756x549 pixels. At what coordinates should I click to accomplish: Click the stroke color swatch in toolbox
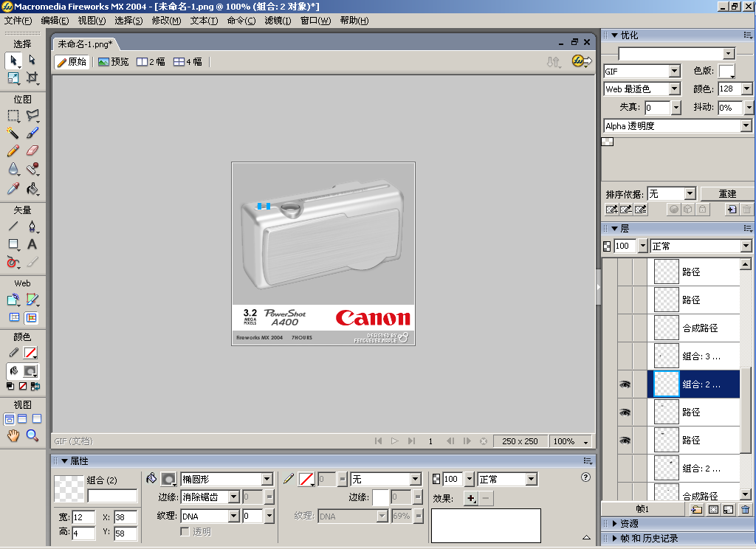tap(31, 353)
